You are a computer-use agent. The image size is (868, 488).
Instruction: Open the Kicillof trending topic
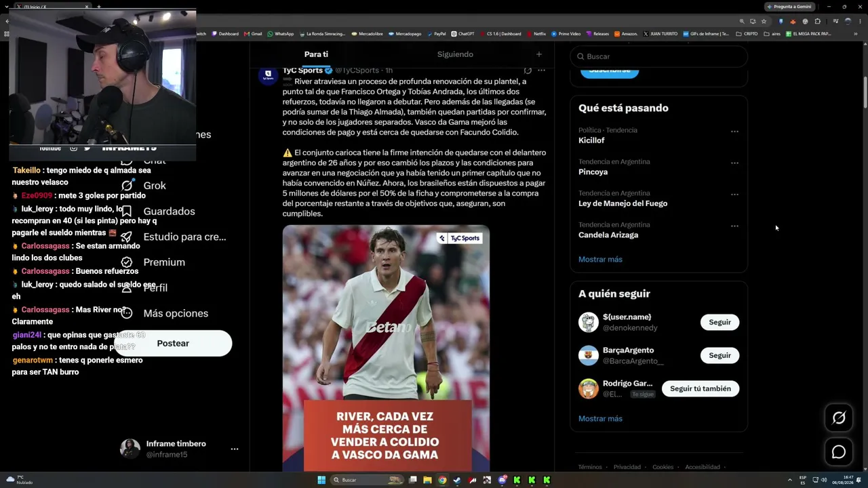point(591,140)
